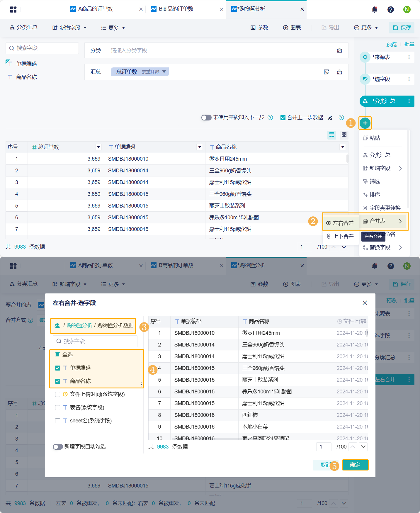Viewport: 420px width, 513px height.
Task: Open the right 更多 dropdown beside 保存, upper screenshot
Action: (x=366, y=28)
